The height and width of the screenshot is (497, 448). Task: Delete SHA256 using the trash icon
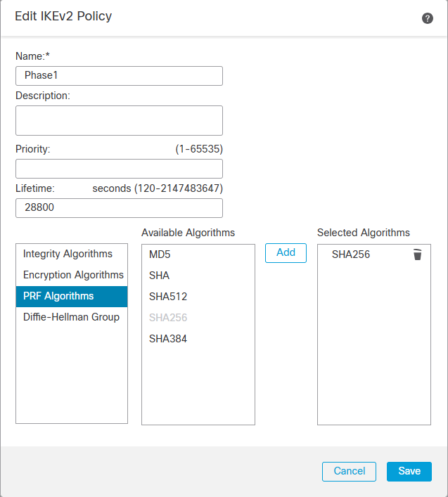pos(418,254)
